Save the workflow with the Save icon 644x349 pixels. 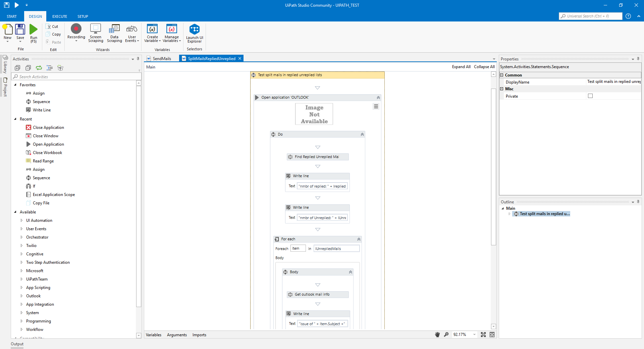pos(20,30)
